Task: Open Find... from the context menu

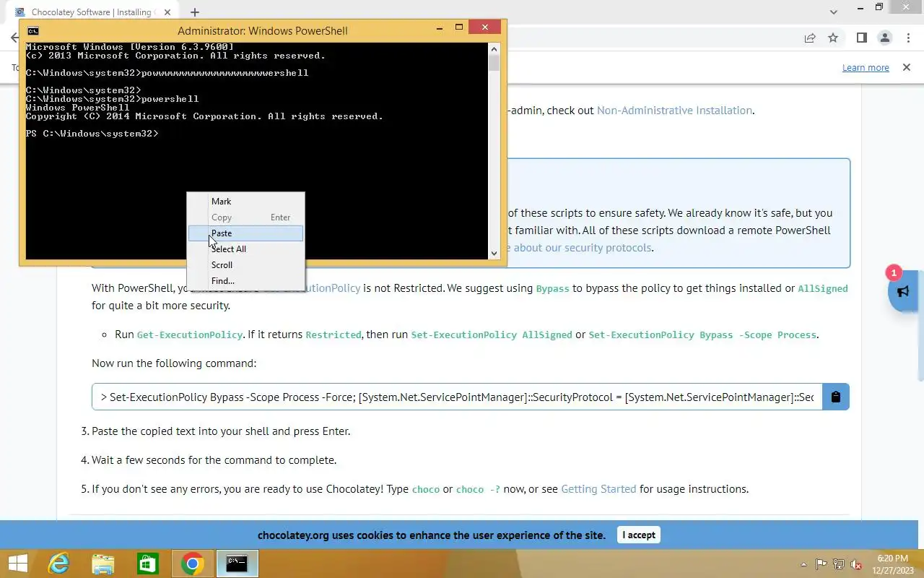Action: click(245, 280)
